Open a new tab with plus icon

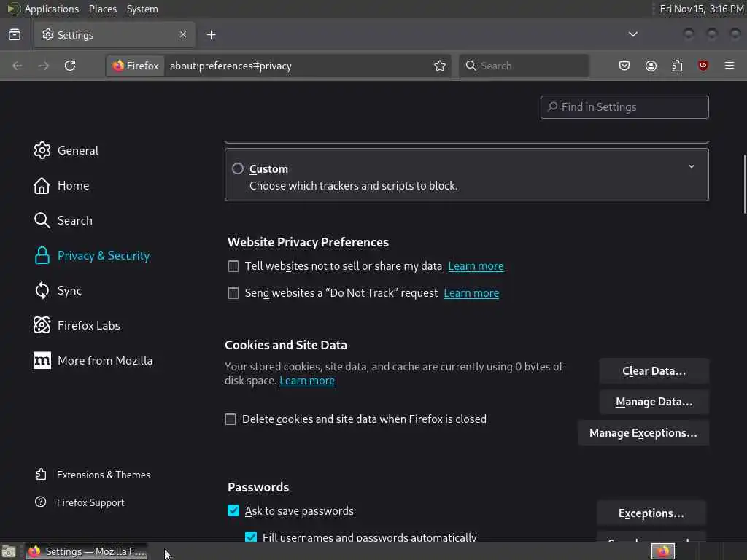211,35
